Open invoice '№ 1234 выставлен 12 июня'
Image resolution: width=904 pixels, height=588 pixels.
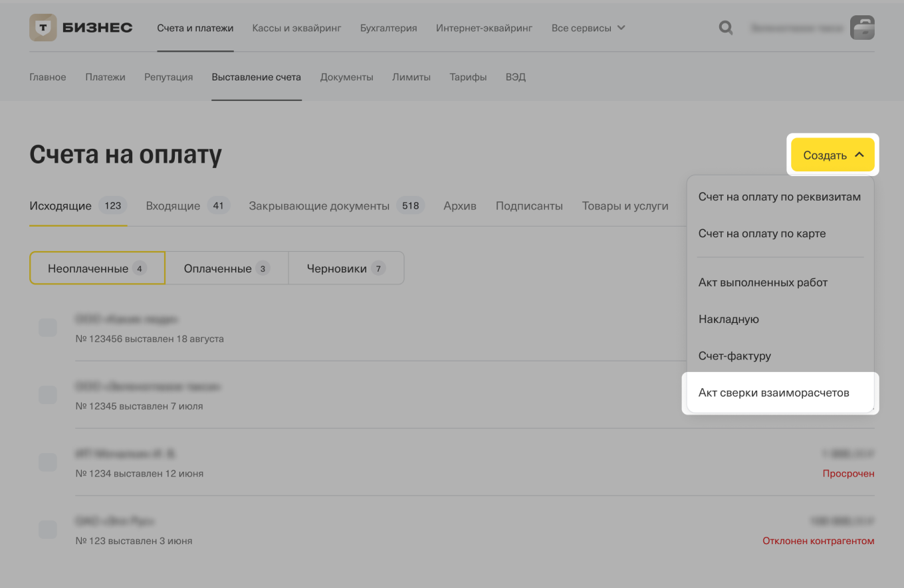[140, 474]
